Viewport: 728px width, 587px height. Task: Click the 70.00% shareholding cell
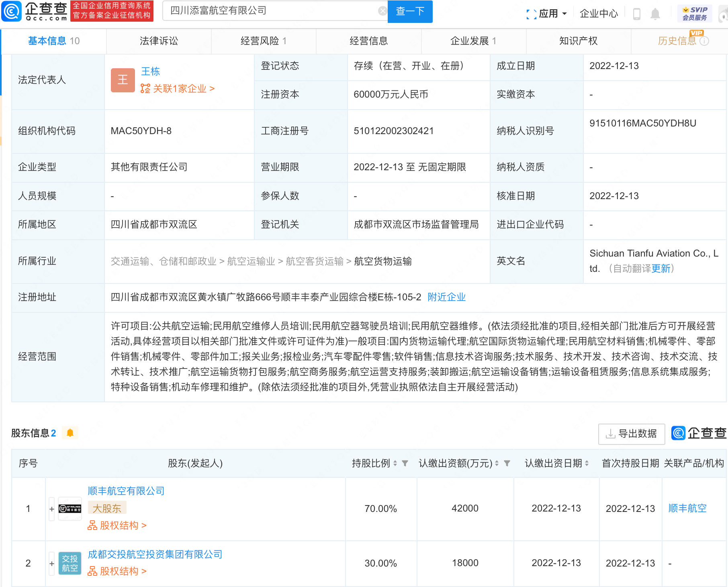380,509
